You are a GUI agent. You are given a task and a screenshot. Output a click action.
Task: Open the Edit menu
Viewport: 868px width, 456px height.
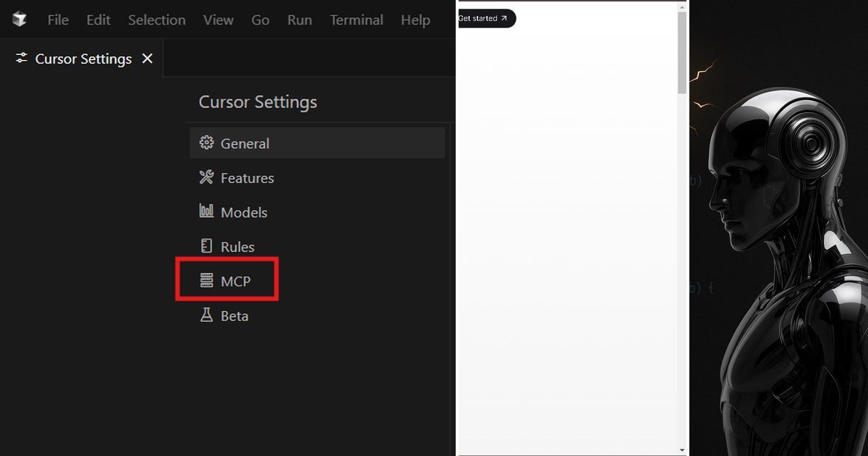pos(98,20)
